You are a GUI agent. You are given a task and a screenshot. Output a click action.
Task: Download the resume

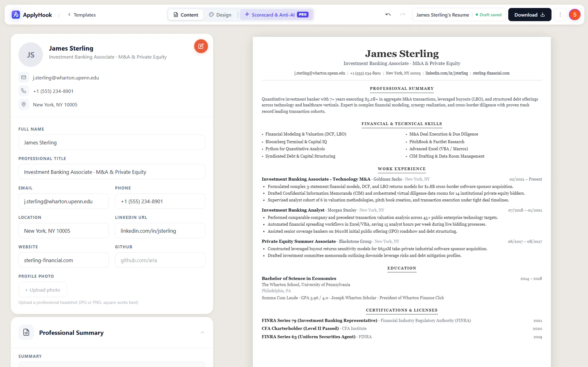click(530, 15)
